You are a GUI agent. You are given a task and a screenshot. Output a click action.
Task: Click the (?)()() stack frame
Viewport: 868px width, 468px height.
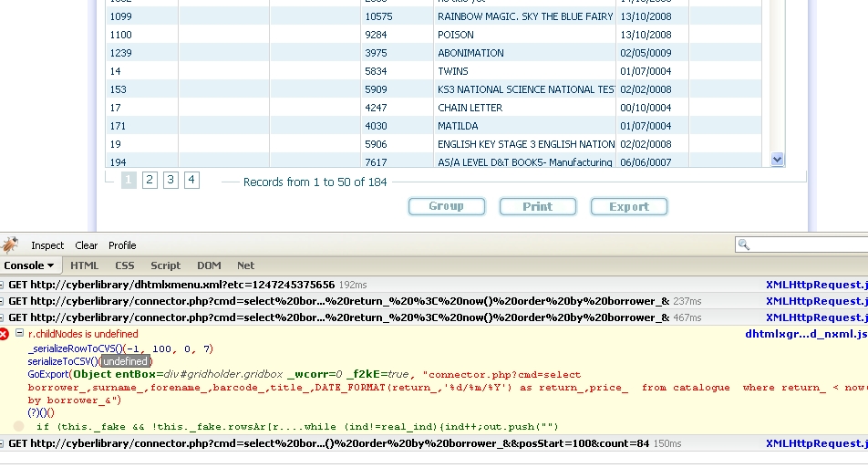click(41, 412)
